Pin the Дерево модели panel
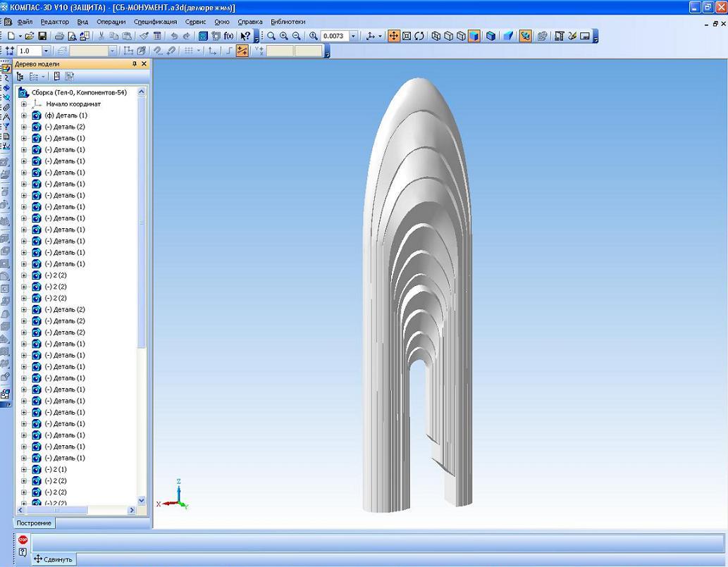Screen dimensions: 728x567 click(135, 64)
